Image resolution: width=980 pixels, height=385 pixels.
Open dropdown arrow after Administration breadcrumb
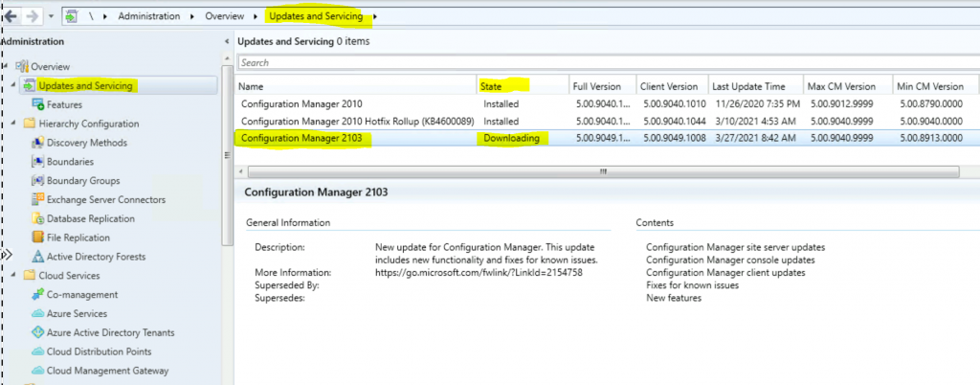(x=192, y=16)
